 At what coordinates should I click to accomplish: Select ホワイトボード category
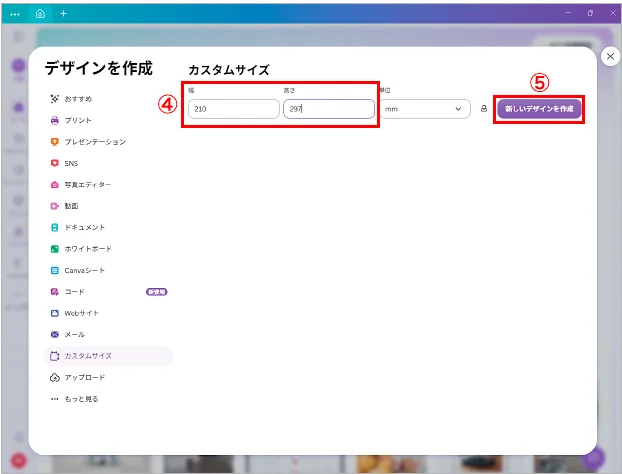pyautogui.click(x=88, y=249)
